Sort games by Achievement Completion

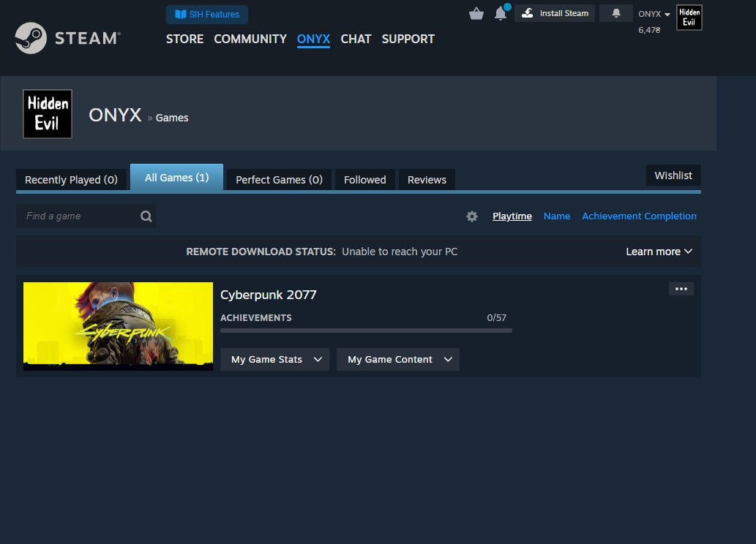[x=639, y=216]
